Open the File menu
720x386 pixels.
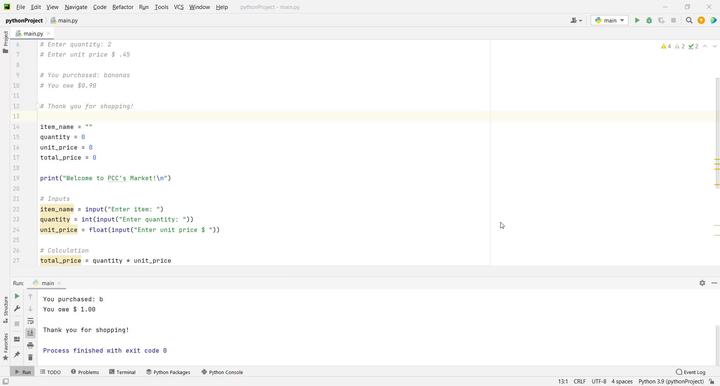(x=21, y=7)
